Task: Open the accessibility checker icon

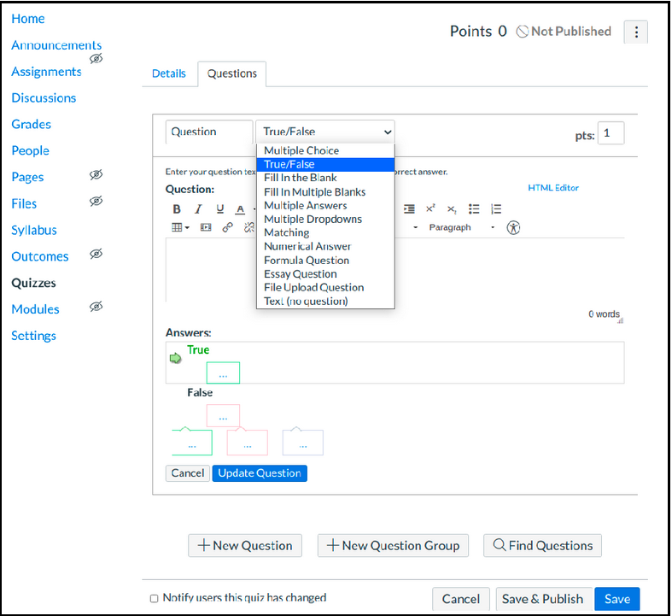Action: pyautogui.click(x=513, y=227)
